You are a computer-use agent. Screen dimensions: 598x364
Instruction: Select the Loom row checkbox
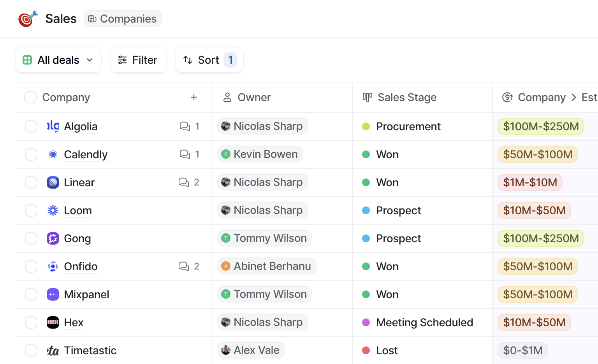coord(31,210)
